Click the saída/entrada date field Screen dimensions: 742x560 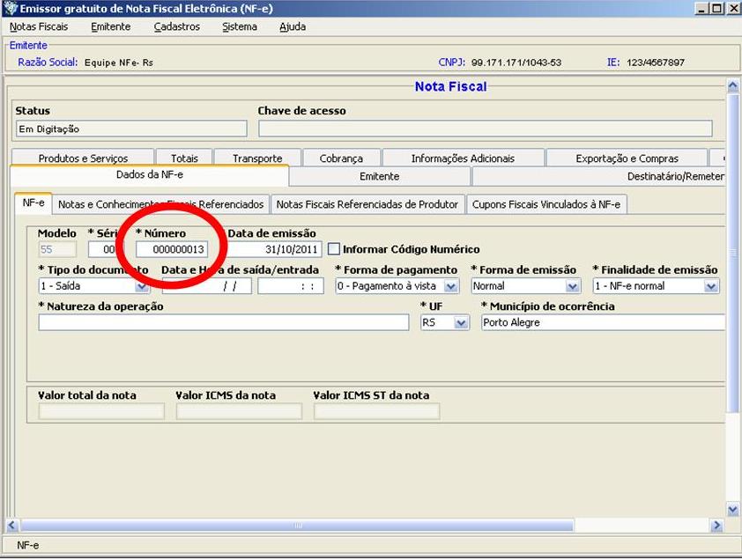click(x=207, y=286)
